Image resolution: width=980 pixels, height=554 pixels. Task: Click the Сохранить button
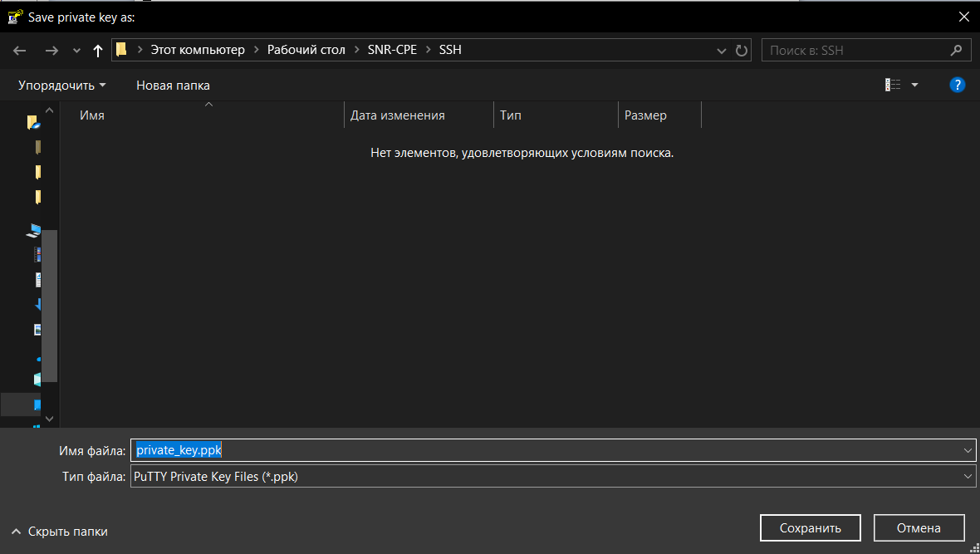pos(810,528)
